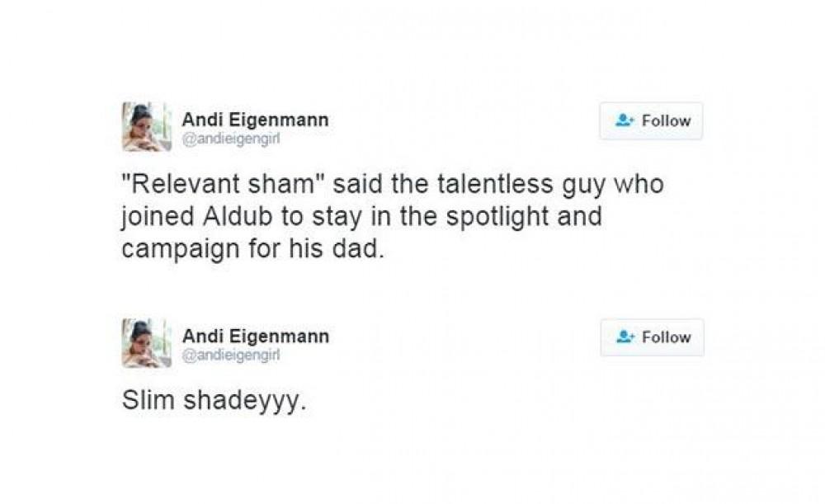
Task: Click the add-person icon beside the "Relevant sham" tweet
Action: tap(625, 120)
